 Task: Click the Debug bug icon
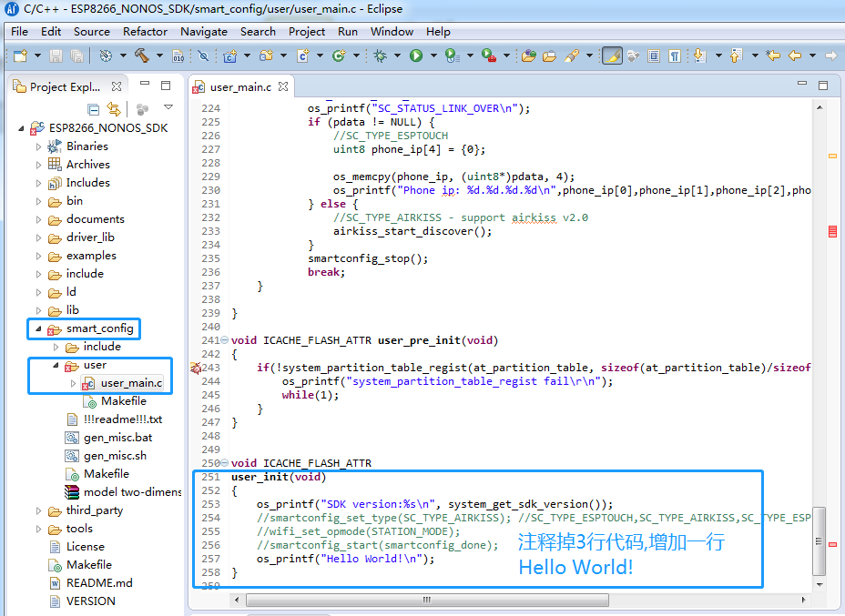(381, 56)
